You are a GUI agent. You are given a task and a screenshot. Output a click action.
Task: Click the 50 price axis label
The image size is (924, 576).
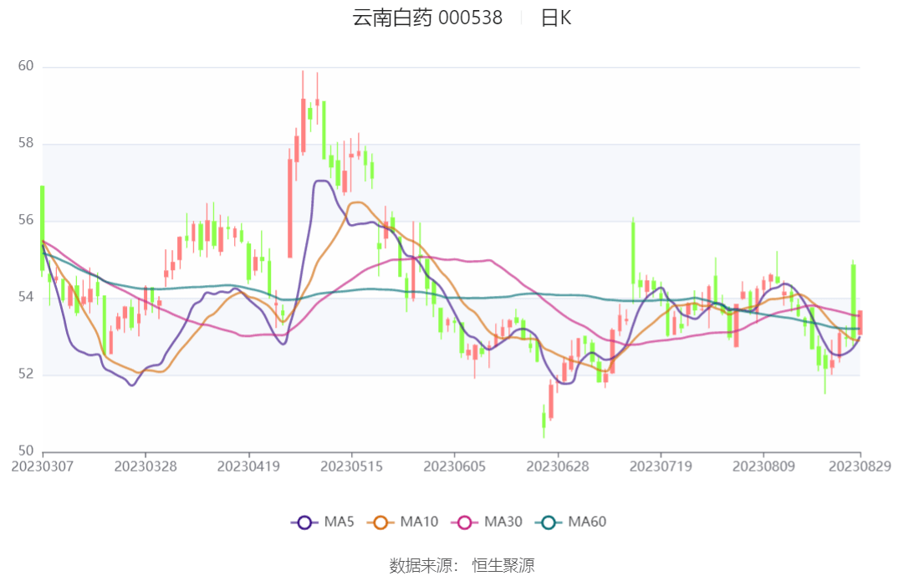(26, 451)
